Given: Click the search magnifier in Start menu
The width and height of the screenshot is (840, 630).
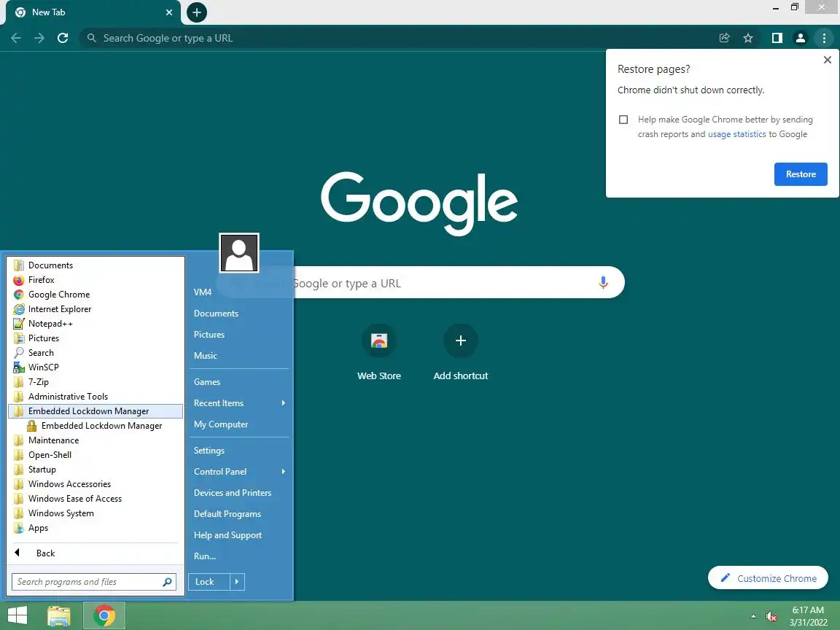Looking at the screenshot, I should point(167,582).
